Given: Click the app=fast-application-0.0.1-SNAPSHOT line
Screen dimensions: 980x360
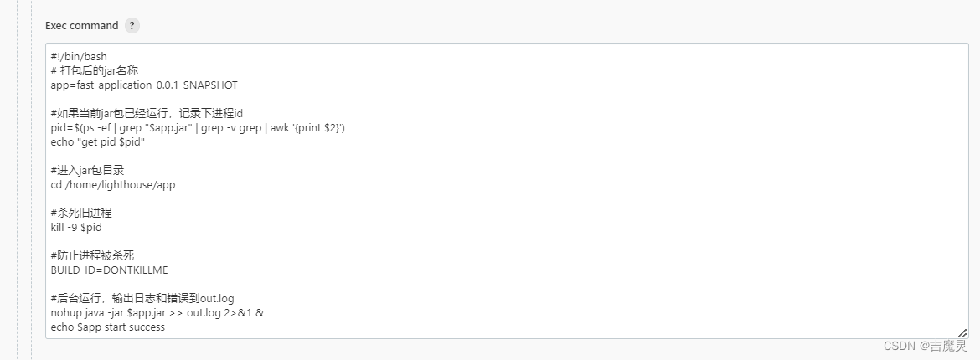Looking at the screenshot, I should pos(144,85).
